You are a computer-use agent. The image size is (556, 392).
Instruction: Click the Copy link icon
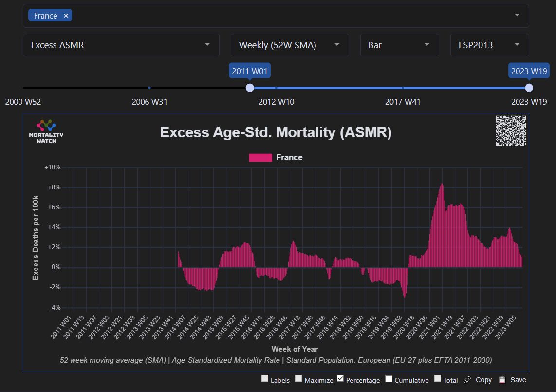pyautogui.click(x=467, y=380)
